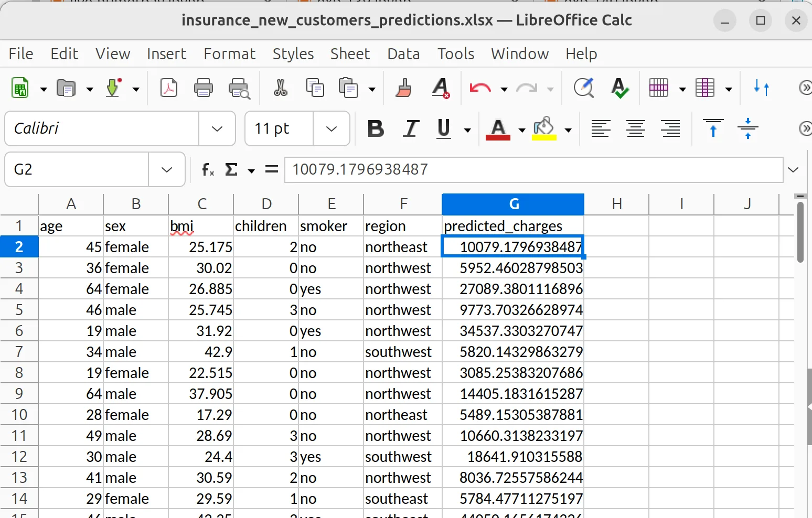Click the Cut scissors icon

[281, 88]
